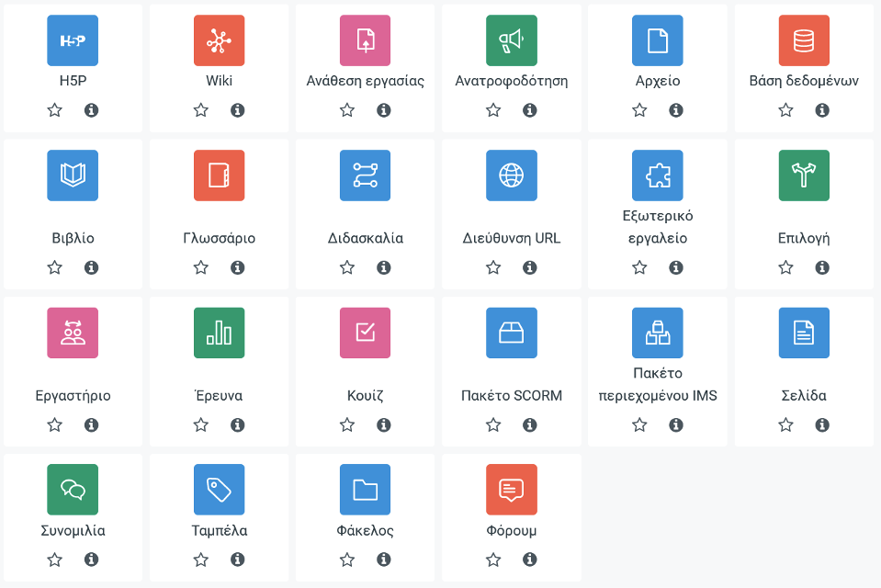
Task: Expand information about Σελίδα
Action: pyautogui.click(x=822, y=424)
